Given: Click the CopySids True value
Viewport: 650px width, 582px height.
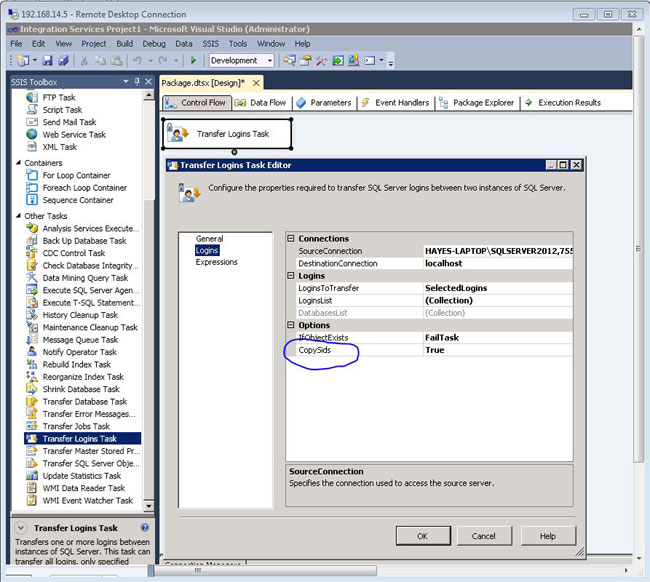Looking at the screenshot, I should (498, 350).
